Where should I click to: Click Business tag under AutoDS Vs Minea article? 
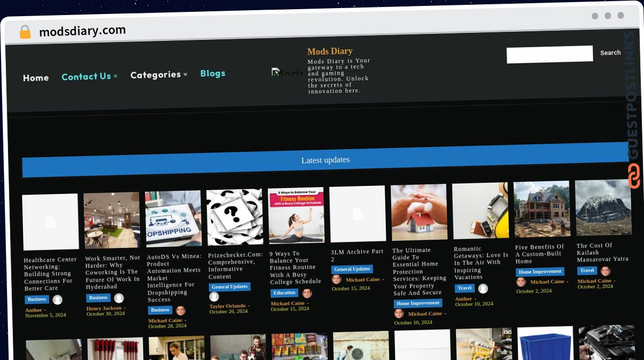click(160, 310)
